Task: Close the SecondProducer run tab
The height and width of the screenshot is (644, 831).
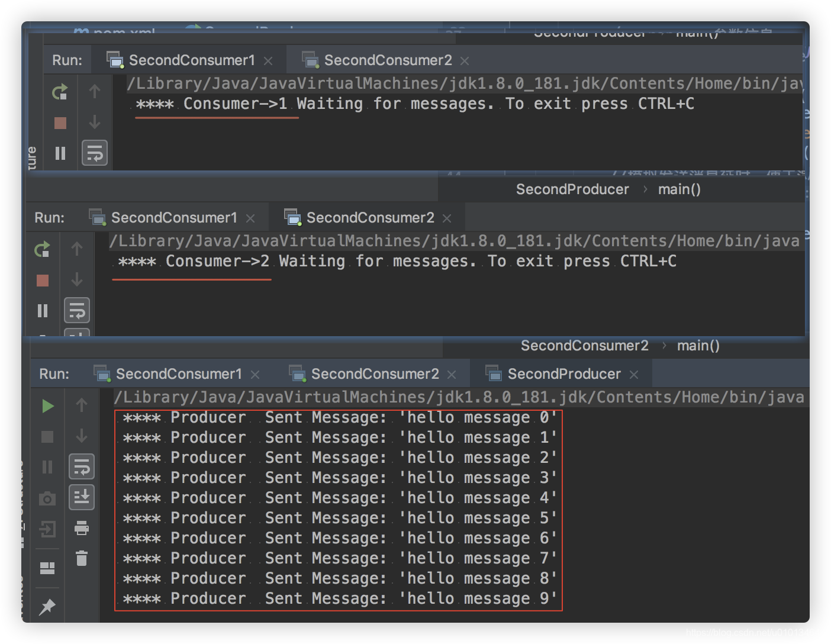Action: (x=634, y=375)
